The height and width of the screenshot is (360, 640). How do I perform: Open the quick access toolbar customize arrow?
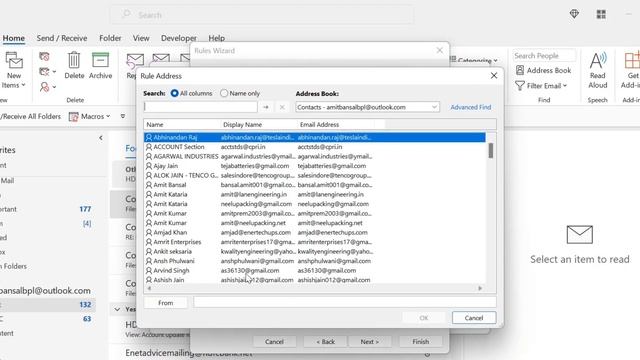pyautogui.click(x=123, y=116)
